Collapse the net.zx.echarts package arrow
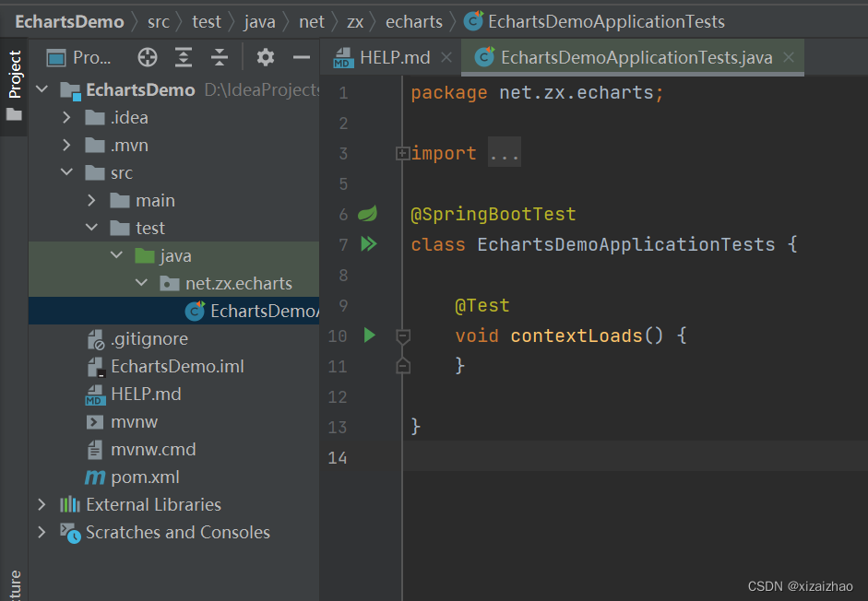Image resolution: width=868 pixels, height=601 pixels. 142,283
